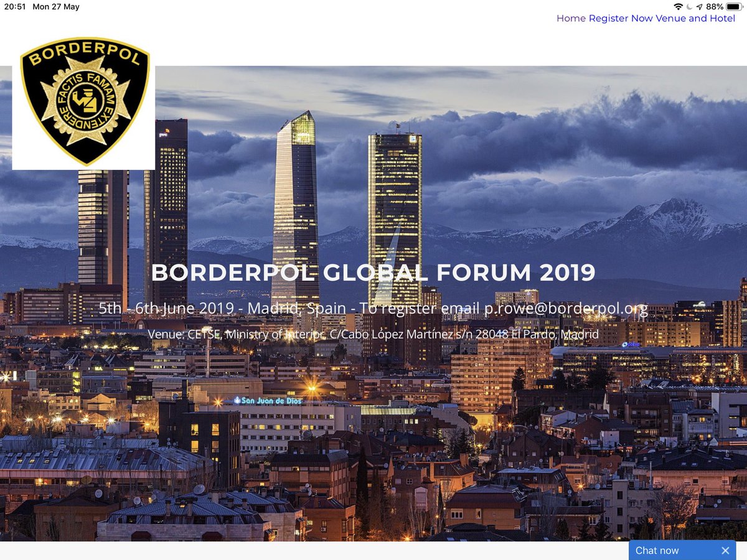
Task: Click the registration email p.rowe@borderpol.org line
Action: point(373,307)
